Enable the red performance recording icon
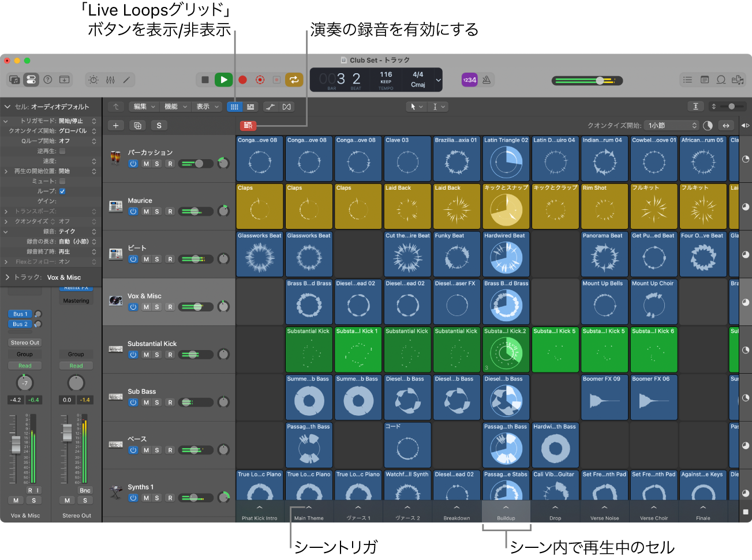752x560 pixels. 248,125
